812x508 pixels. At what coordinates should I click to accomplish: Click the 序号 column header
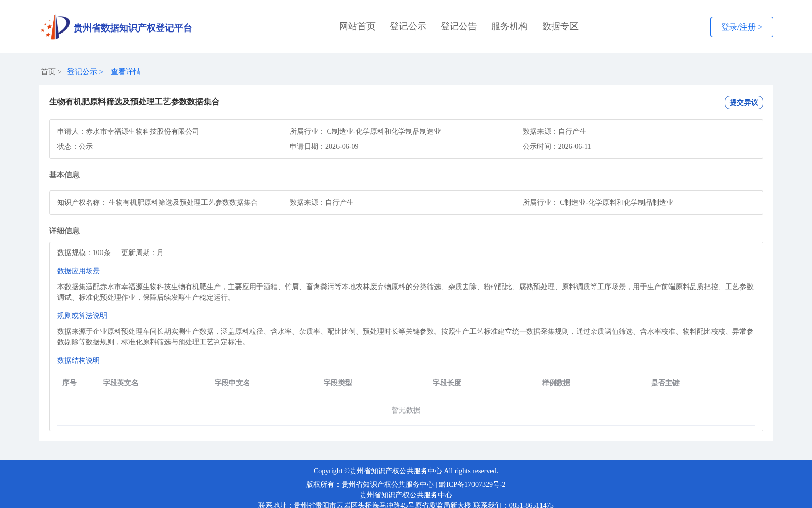70,383
